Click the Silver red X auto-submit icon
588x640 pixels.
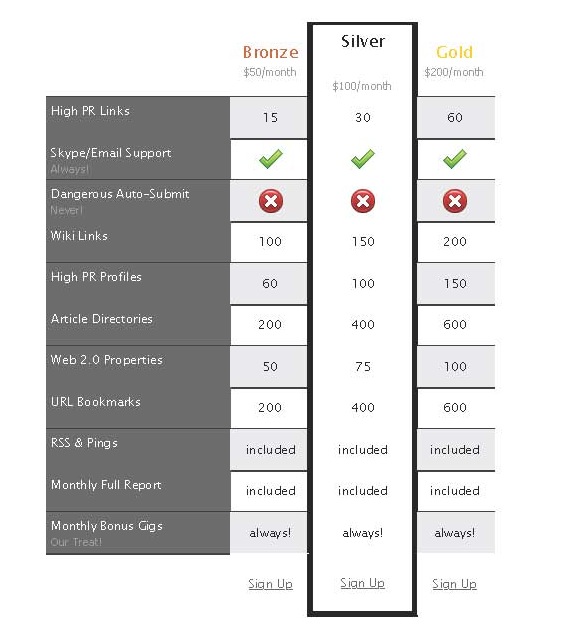363,201
